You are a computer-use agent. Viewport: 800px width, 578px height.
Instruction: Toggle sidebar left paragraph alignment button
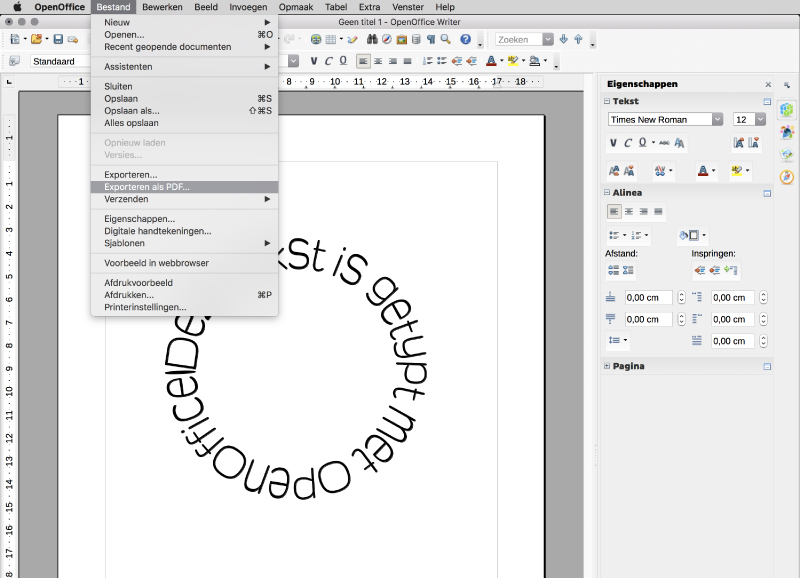[614, 211]
